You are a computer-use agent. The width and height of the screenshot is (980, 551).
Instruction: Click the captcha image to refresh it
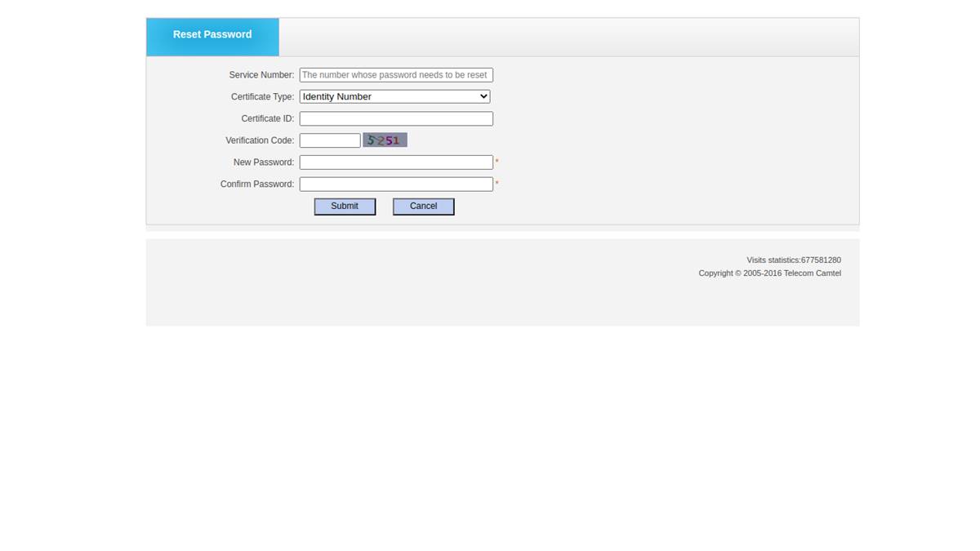point(385,140)
